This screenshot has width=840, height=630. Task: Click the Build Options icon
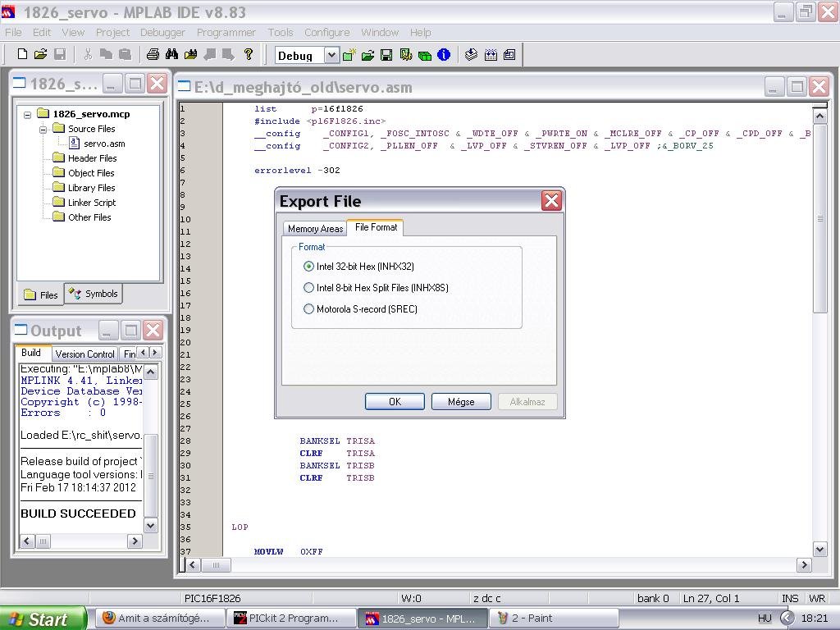405,55
